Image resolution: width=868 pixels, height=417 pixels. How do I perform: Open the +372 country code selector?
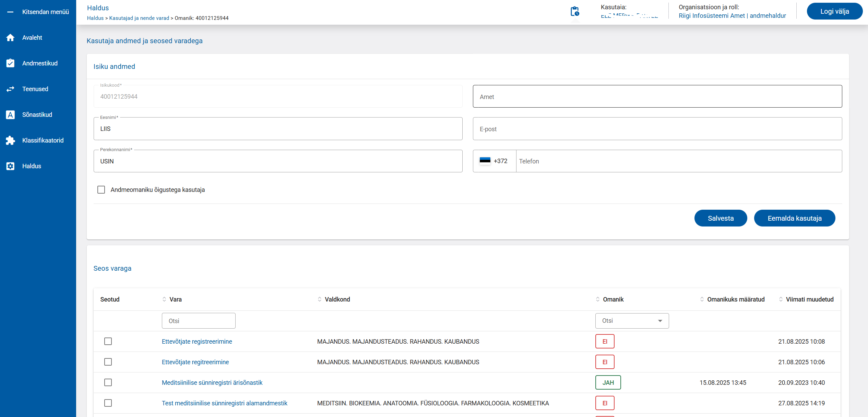tap(494, 161)
